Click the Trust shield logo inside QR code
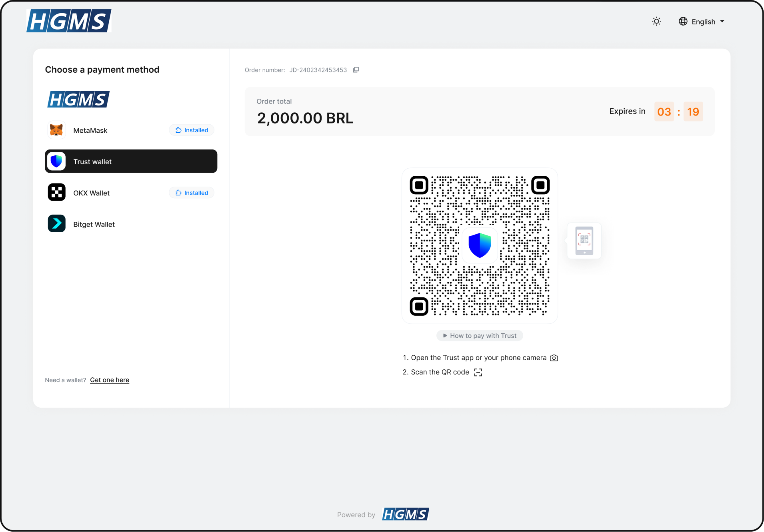764x532 pixels. click(480, 245)
